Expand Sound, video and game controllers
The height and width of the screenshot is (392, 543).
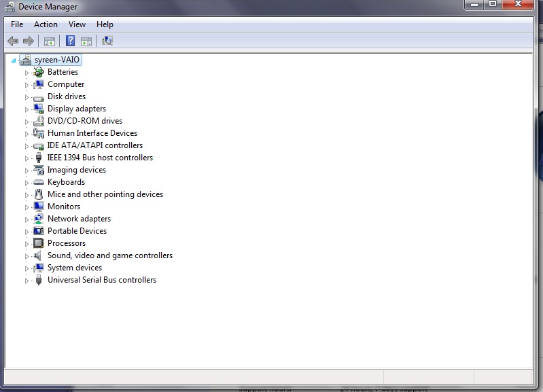27,256
